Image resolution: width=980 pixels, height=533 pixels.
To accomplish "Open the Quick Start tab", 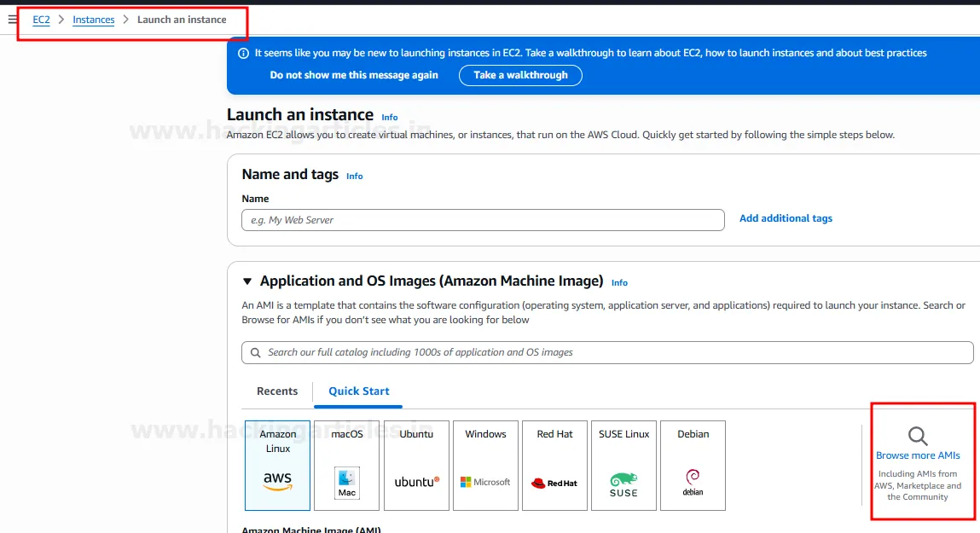I will (357, 391).
